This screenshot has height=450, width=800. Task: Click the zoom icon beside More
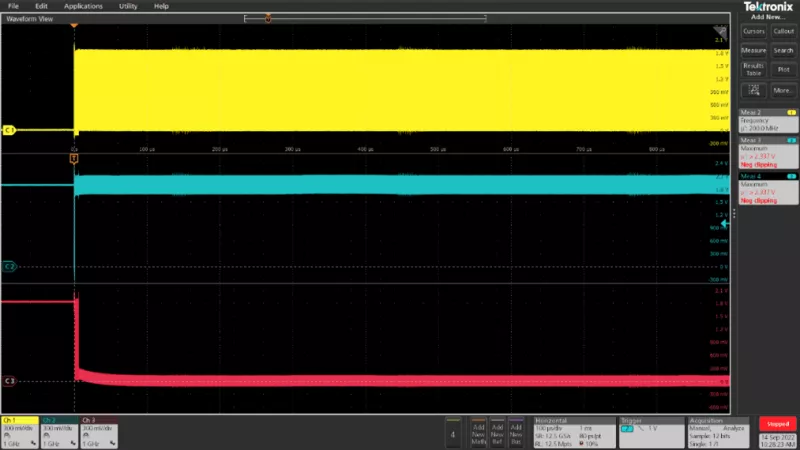753,90
